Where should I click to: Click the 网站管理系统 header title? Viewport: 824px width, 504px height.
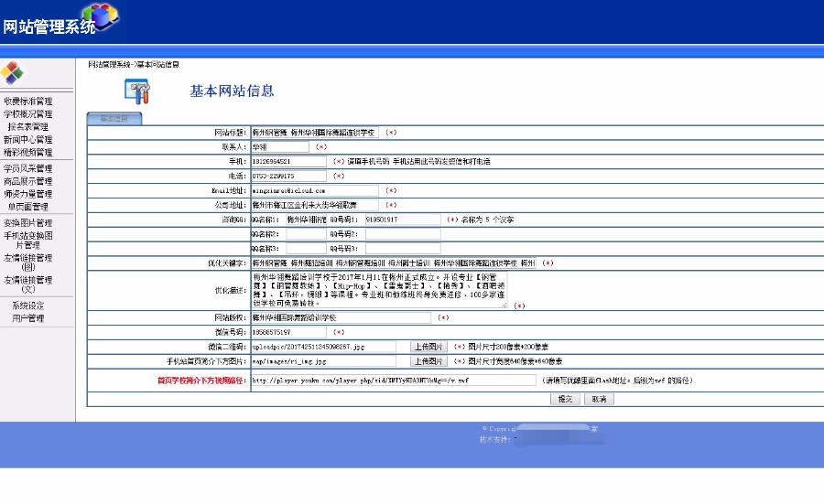click(49, 27)
